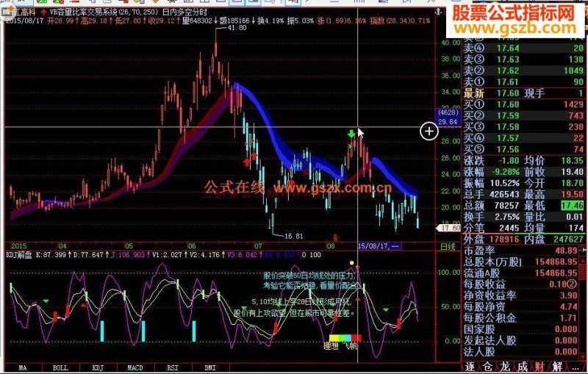Click the white circled plus icon

[429, 132]
